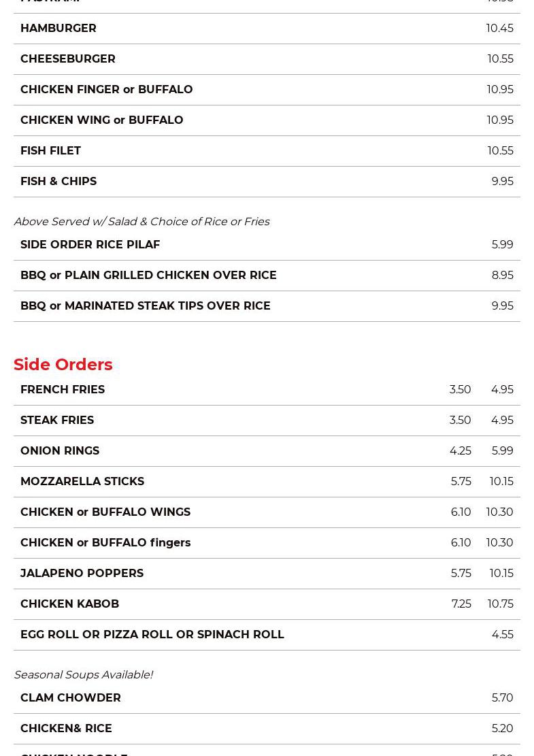Select the STEAK FRIES item
The height and width of the screenshot is (756, 534).
tap(57, 421)
